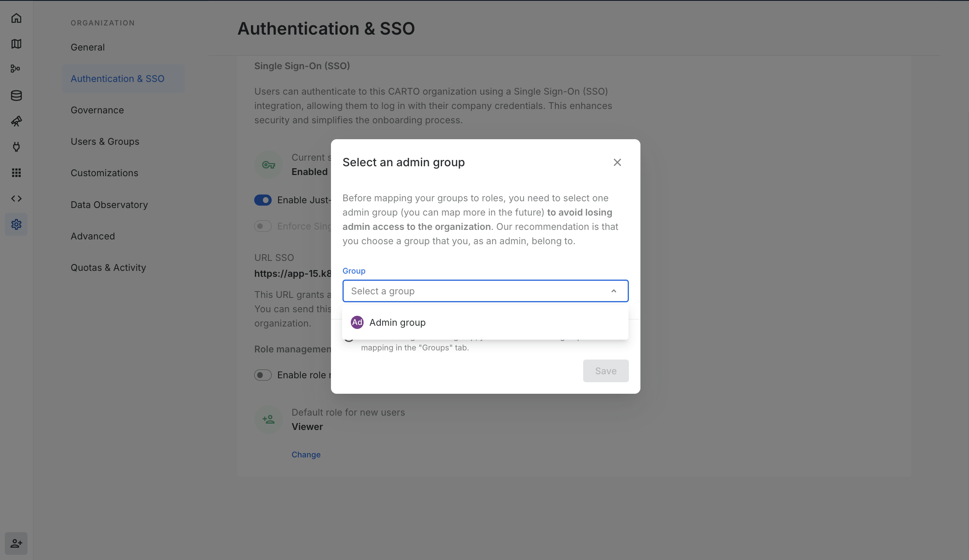The height and width of the screenshot is (560, 969).
Task: Click the invite user icon at bottom
Action: 16,543
